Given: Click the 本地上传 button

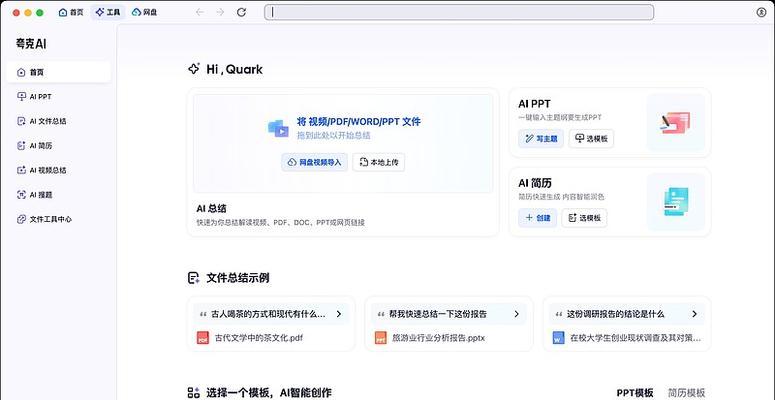Looking at the screenshot, I should pos(379,162).
